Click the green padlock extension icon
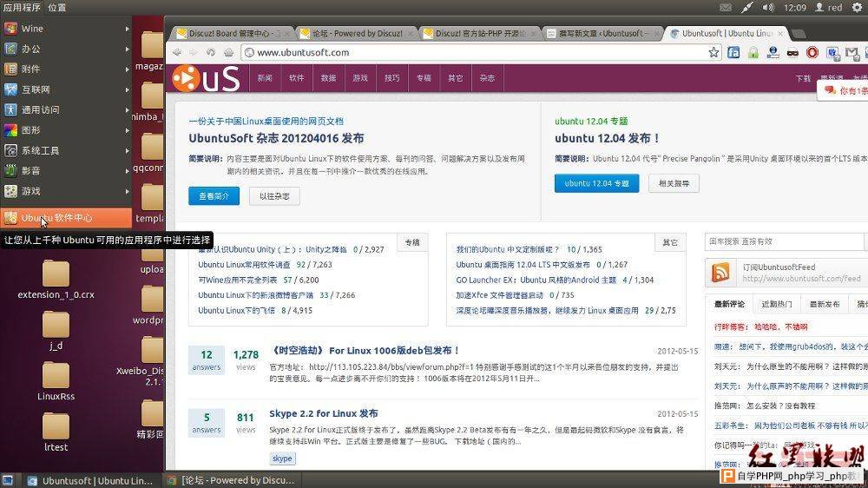 point(753,53)
